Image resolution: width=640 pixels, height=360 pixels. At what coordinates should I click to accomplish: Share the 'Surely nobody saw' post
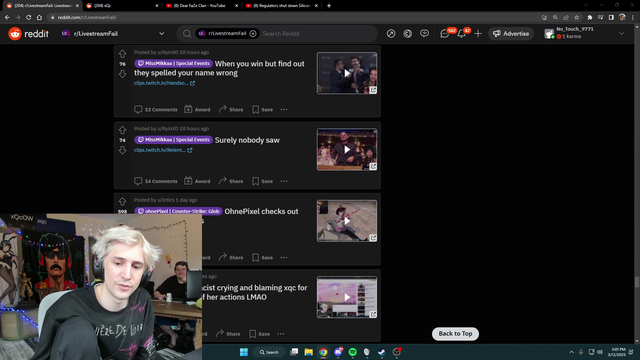(x=231, y=181)
